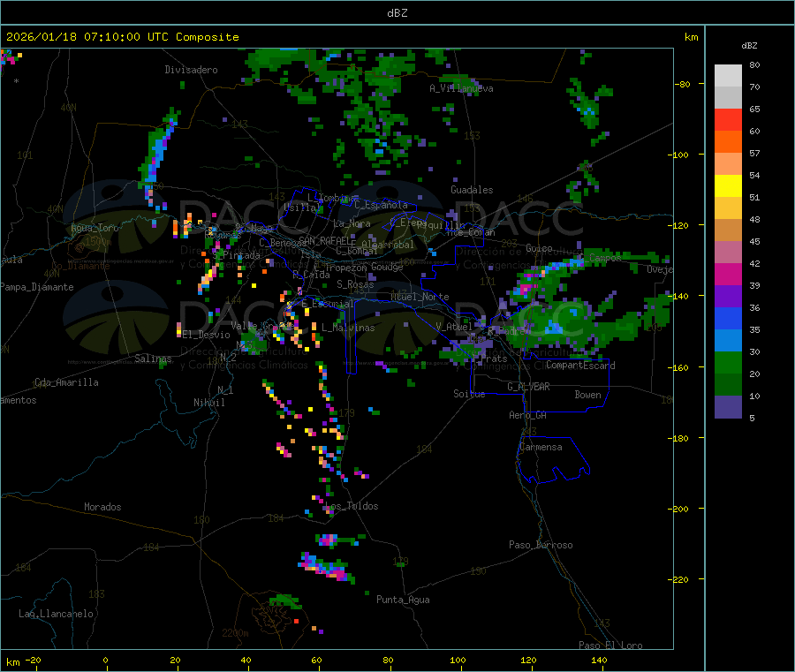
Task: Click the Los_Toldos label
Action: 352,506
